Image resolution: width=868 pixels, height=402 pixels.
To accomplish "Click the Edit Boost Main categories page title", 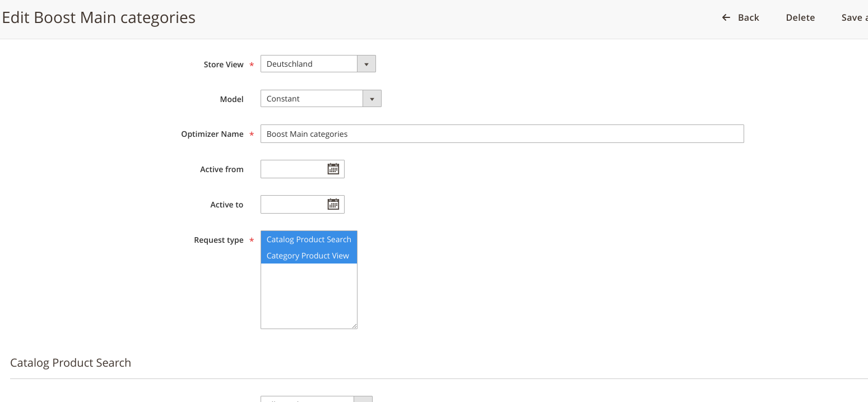I will (99, 17).
